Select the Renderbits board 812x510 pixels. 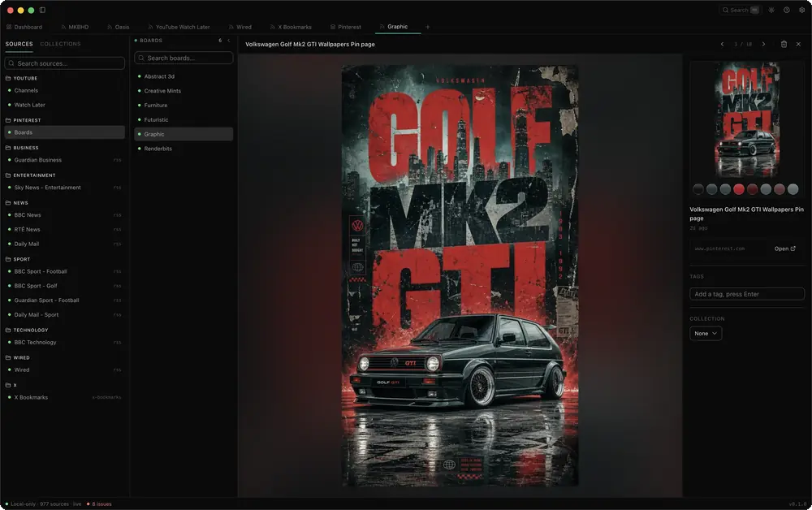tap(184, 149)
